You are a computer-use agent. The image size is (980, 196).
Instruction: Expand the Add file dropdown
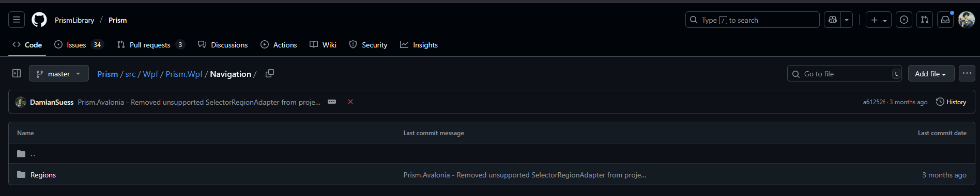930,74
